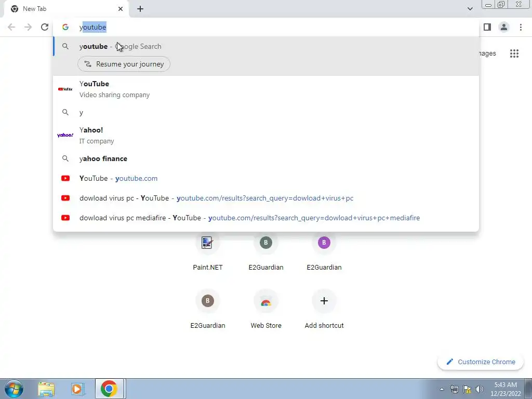Open the side panel icon
This screenshot has width=532, height=399.
tap(487, 27)
